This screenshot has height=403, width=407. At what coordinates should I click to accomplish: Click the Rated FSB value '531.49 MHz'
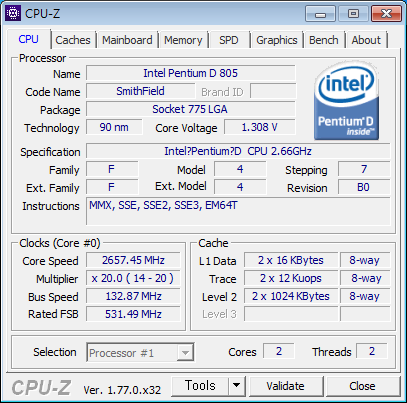click(x=133, y=314)
